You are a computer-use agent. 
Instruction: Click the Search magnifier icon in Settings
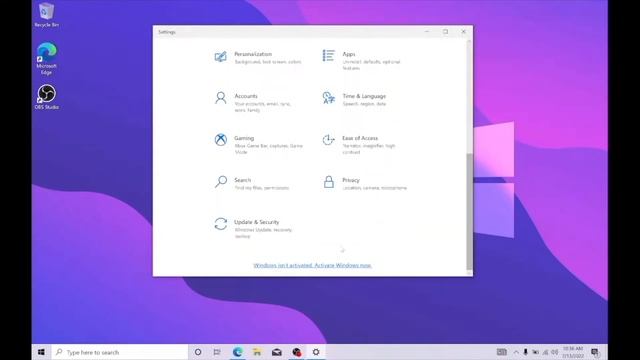[x=221, y=182]
